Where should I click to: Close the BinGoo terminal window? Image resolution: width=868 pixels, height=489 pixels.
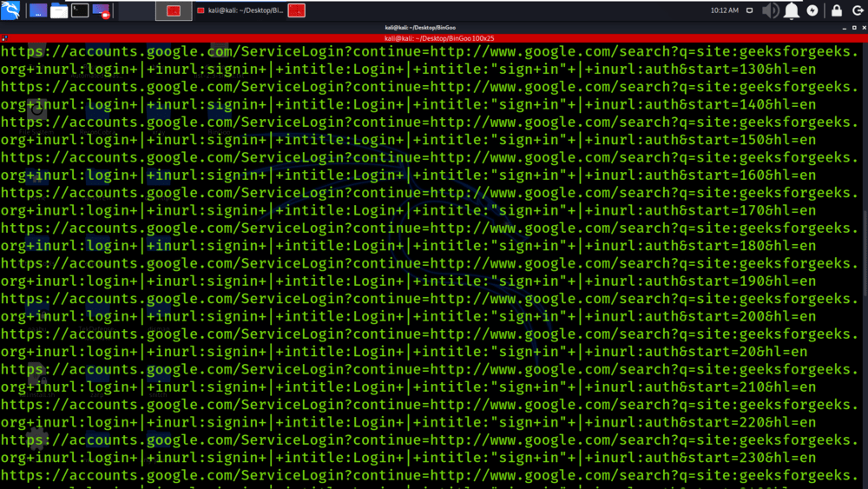pos(865,28)
